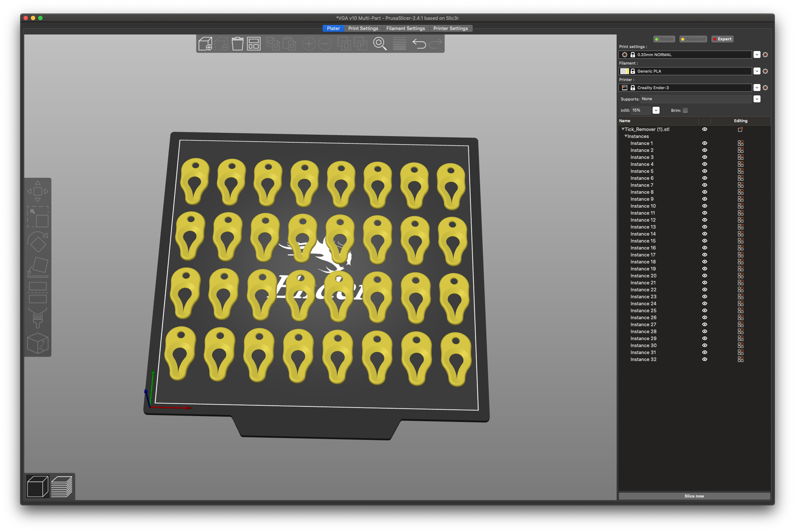Select Instance 20 in the object list
Screen dimensions: 795x532
pos(643,276)
